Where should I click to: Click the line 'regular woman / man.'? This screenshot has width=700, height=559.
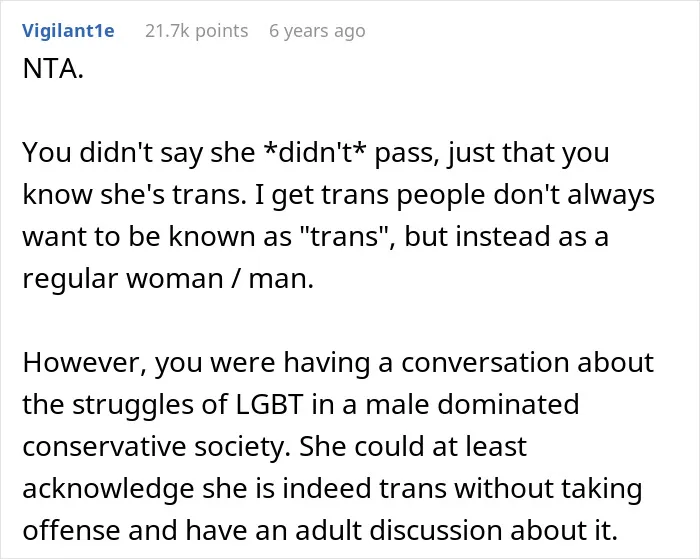click(x=168, y=278)
